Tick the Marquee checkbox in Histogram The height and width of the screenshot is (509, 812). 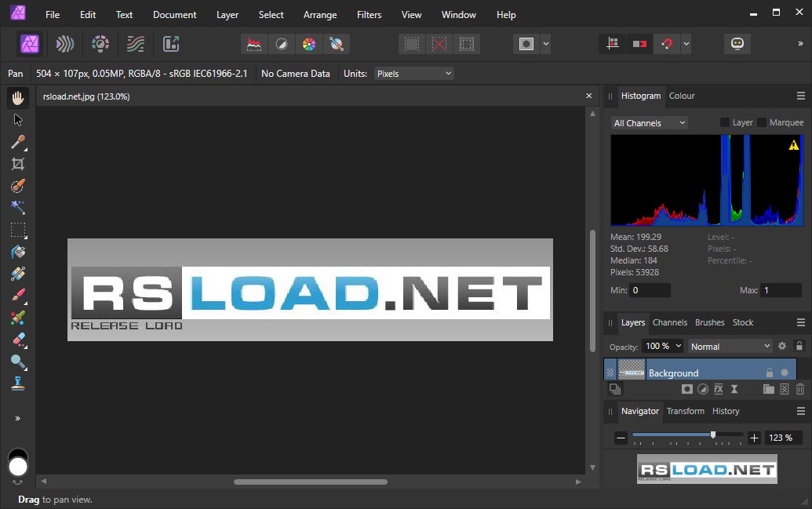tap(762, 122)
